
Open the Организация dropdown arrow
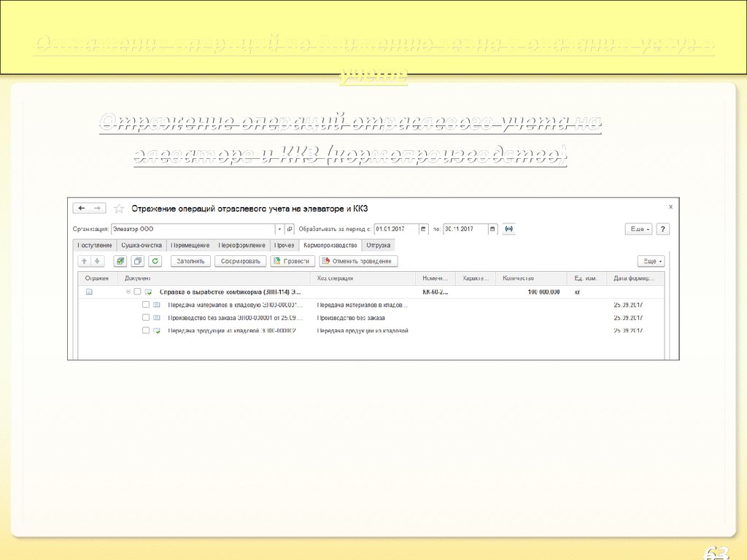pos(279,229)
